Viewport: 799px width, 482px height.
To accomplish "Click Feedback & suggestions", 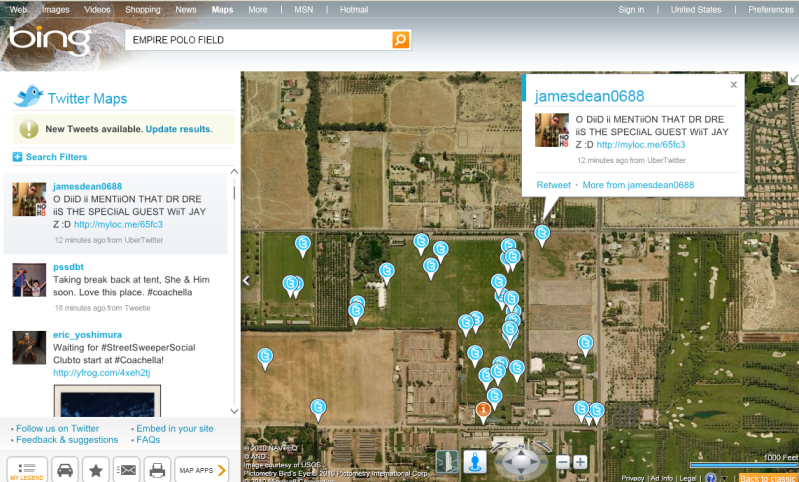I will click(67, 440).
